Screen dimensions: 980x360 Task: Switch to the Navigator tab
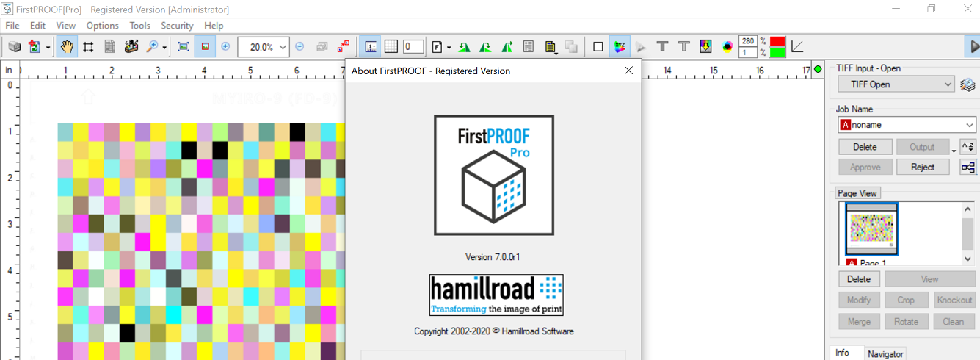click(x=885, y=354)
